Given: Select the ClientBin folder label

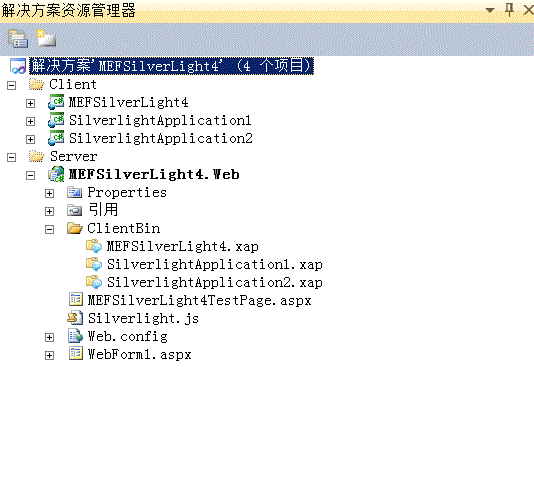Looking at the screenshot, I should point(124,228).
